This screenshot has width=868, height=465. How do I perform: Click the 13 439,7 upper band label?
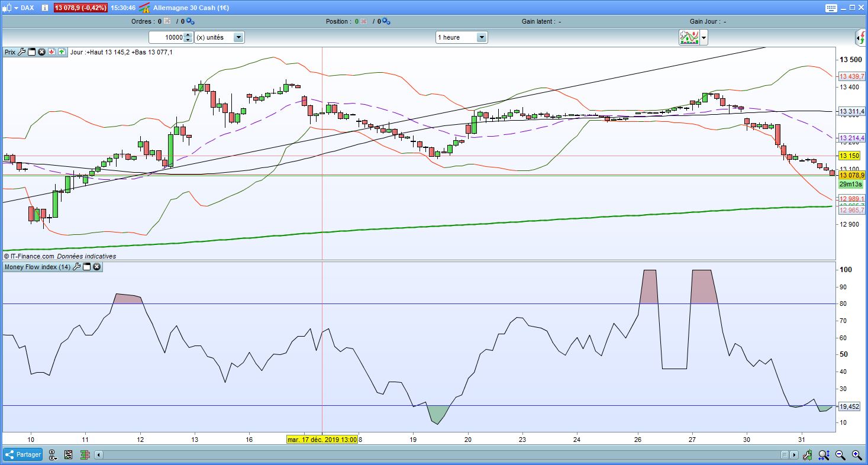click(x=851, y=76)
